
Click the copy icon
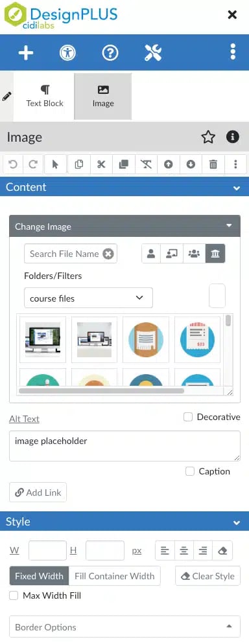tap(79, 164)
